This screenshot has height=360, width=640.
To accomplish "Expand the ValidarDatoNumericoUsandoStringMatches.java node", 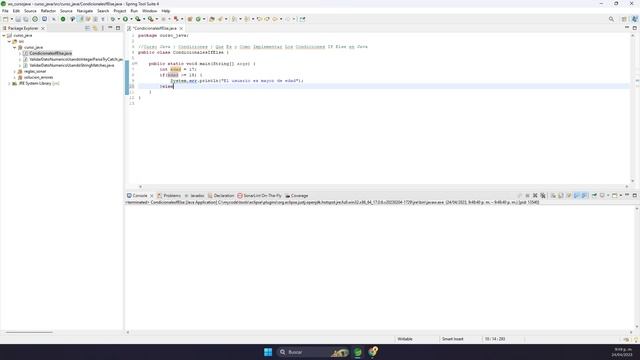I will (20, 65).
